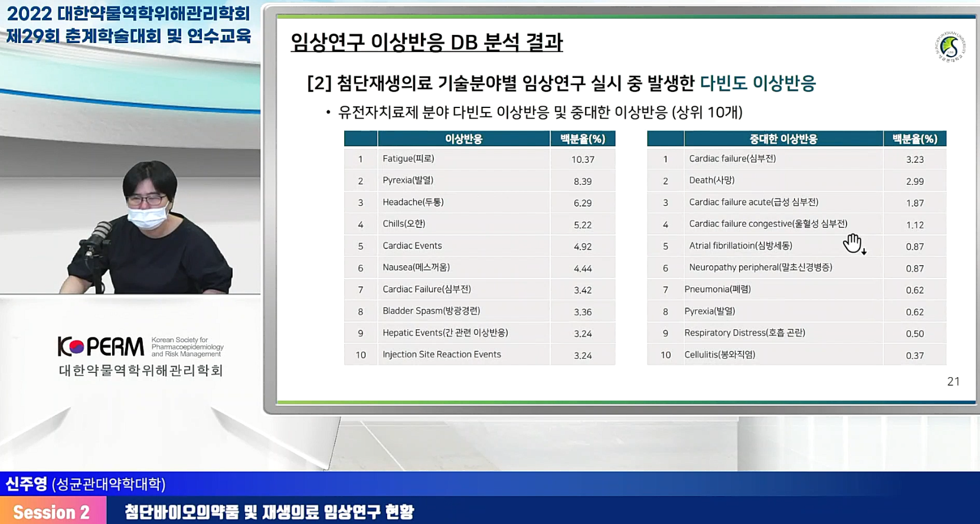980x524 pixels.
Task: Click the value 4.44
Action: [x=583, y=268]
